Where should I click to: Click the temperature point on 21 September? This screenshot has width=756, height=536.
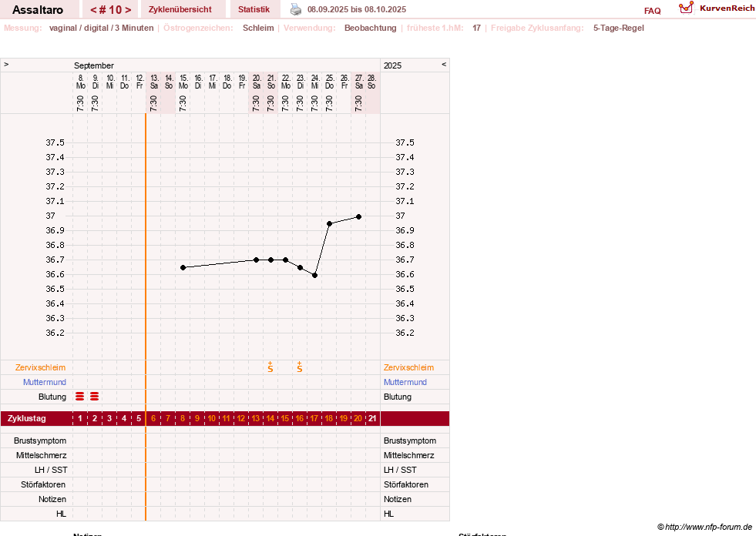(x=271, y=260)
